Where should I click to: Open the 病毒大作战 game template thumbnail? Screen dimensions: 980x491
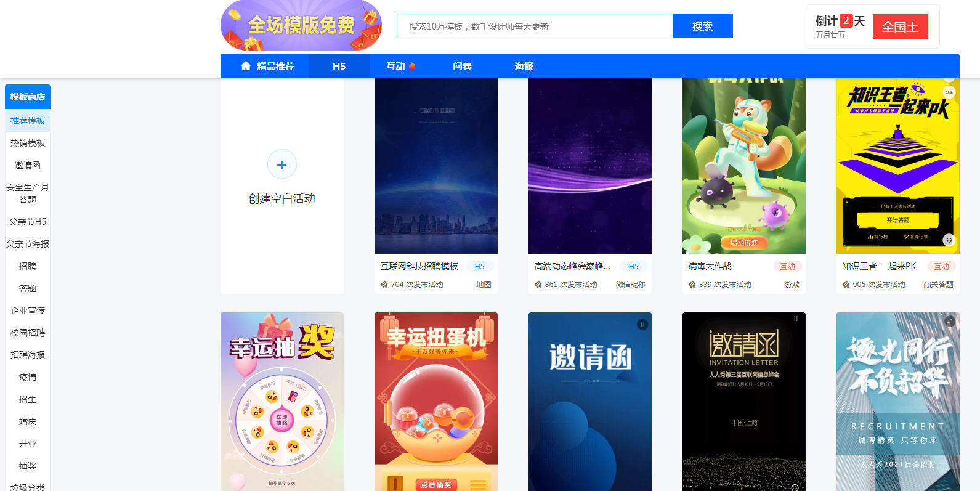pyautogui.click(x=743, y=166)
